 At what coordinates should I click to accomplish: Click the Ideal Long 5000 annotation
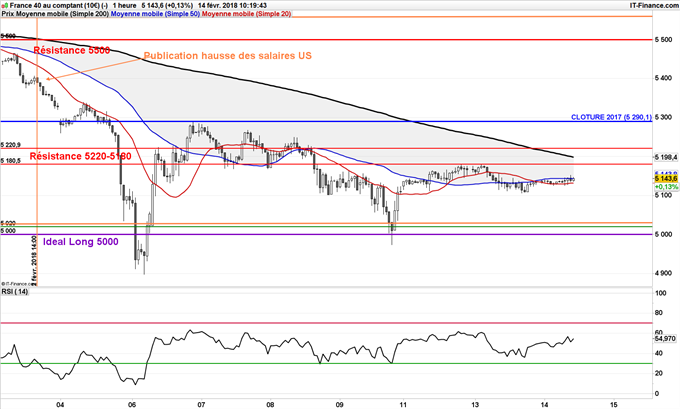tap(81, 242)
